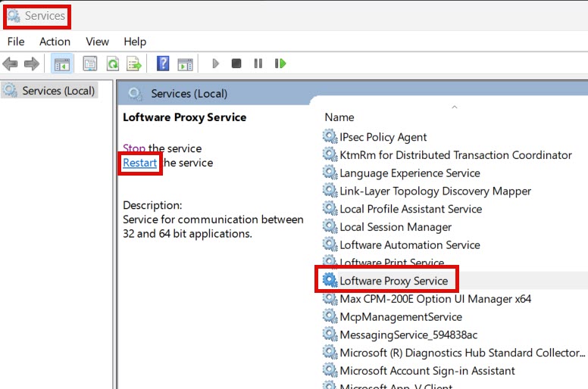Select Services (Local) in the console tree
Viewport: 588px width, 389px height.
[x=49, y=91]
